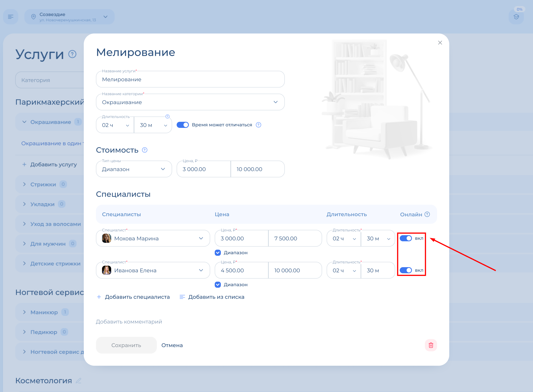Click the Отмена button
533x392 pixels.
point(172,345)
